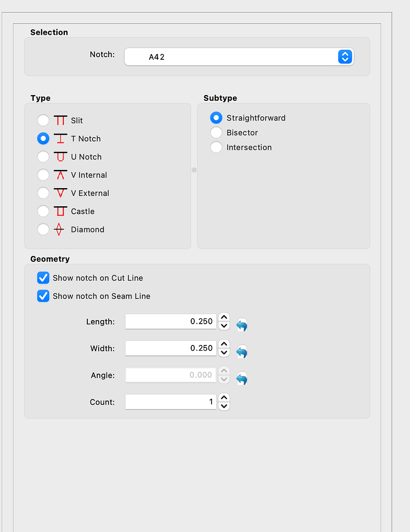
Task: Click the Diamond notch type icon
Action: pos(59,229)
